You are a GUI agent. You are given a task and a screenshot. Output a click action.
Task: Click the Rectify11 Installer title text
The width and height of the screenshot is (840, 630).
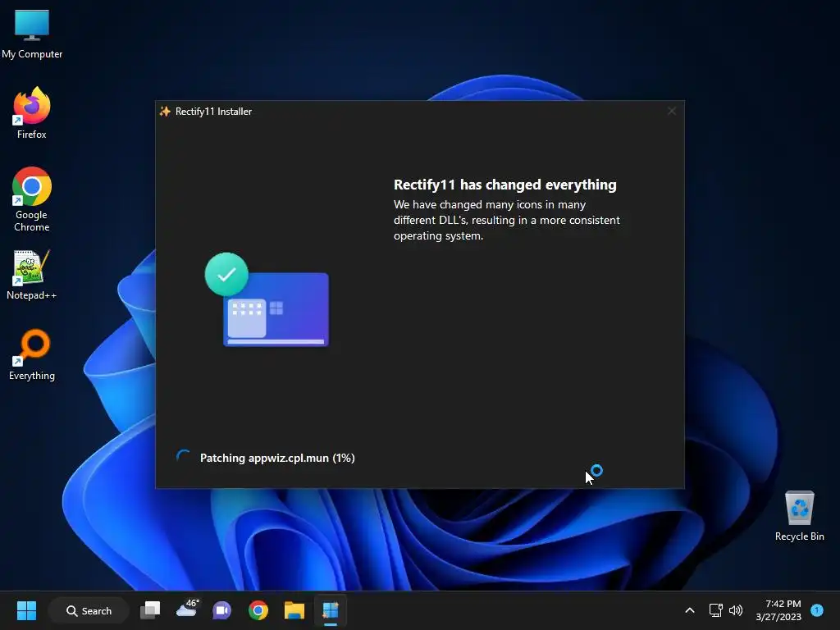213,112
